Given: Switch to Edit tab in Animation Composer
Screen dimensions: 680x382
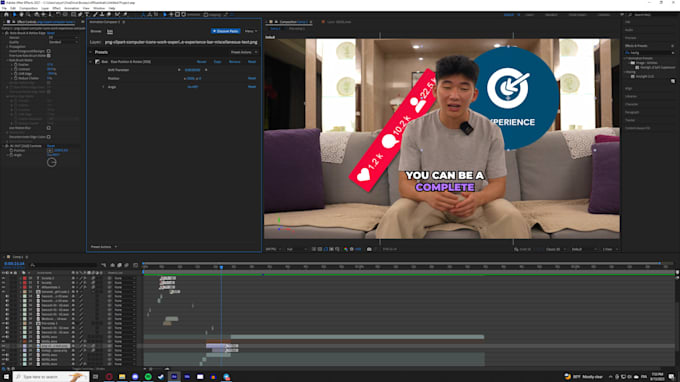Looking at the screenshot, I should coord(110,31).
